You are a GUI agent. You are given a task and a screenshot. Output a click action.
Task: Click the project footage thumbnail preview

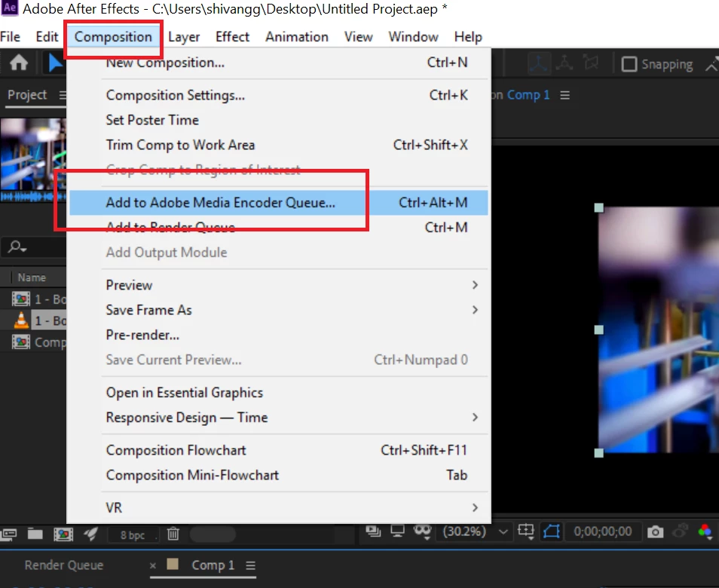pyautogui.click(x=33, y=155)
